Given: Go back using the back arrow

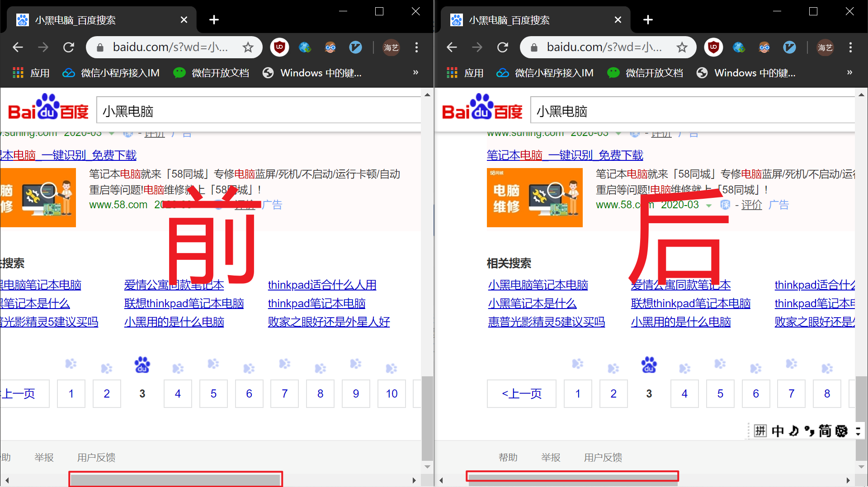Looking at the screenshot, I should [18, 47].
